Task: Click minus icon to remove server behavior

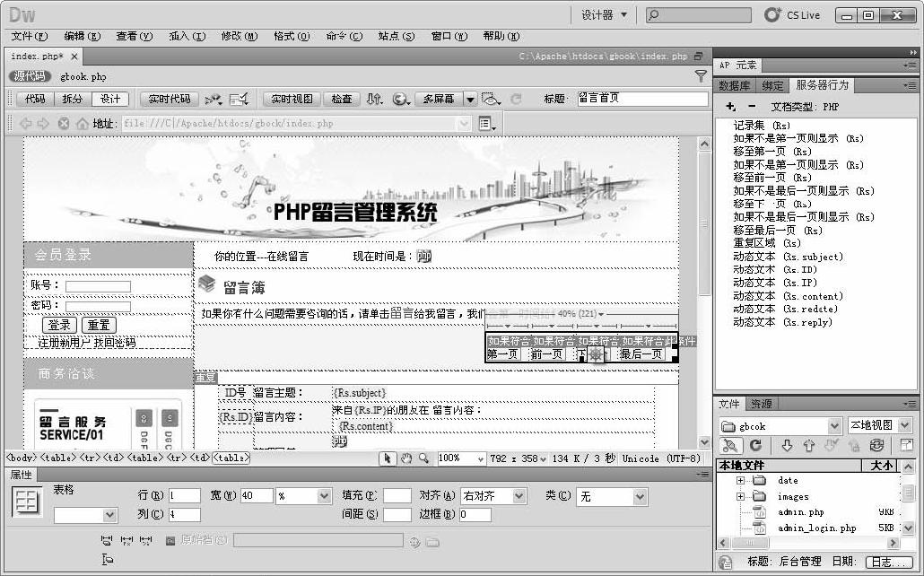Action: coord(752,107)
